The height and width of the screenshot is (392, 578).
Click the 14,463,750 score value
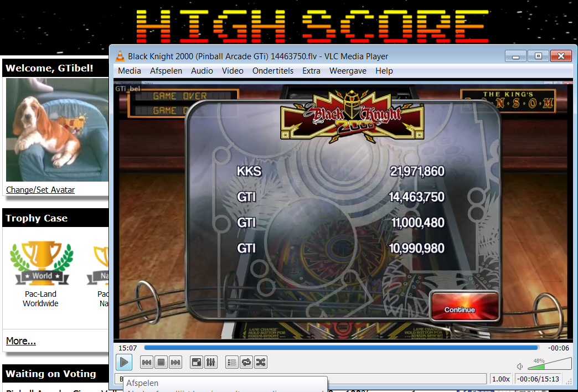coord(416,197)
